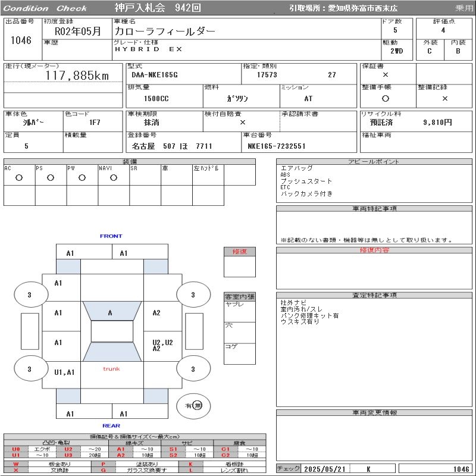476x476 pixels.
Task: Select the note パンク修理キット有
Action: point(309,316)
